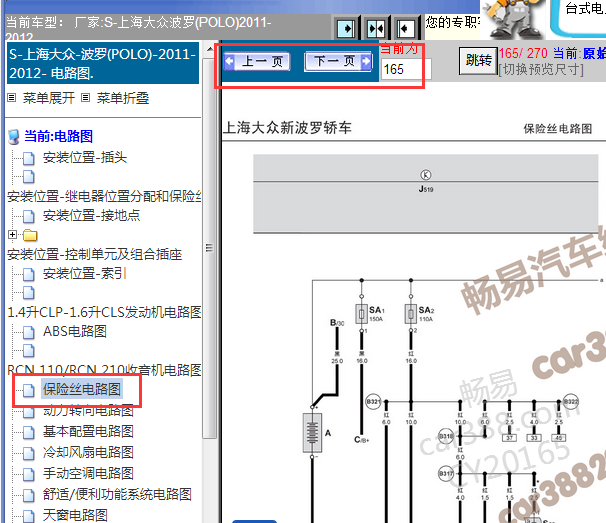Viewport: 606px width, 523px height.
Task: Click the SA1 150A fuse in diagram
Action: (x=362, y=314)
